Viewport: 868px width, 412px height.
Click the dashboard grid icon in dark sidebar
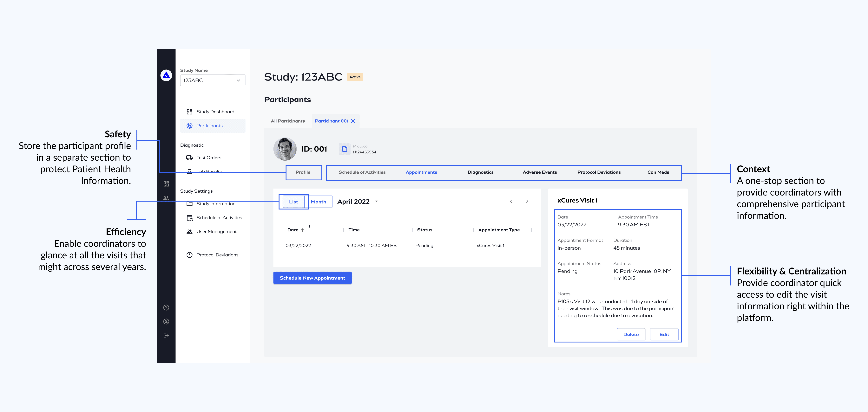click(x=166, y=184)
